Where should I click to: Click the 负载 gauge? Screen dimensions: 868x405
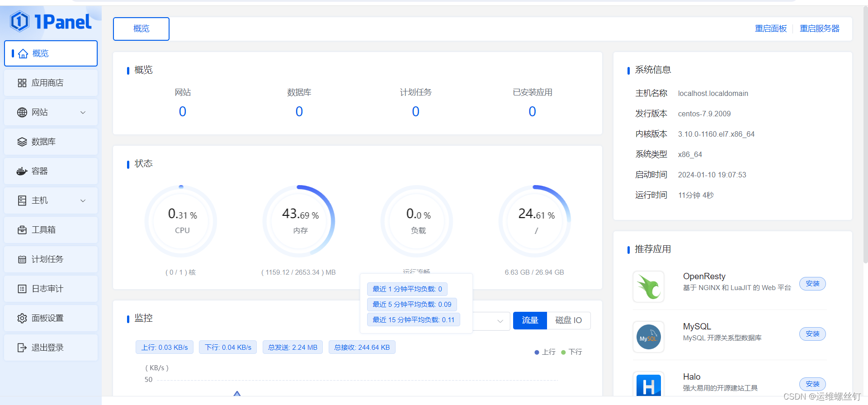417,221
